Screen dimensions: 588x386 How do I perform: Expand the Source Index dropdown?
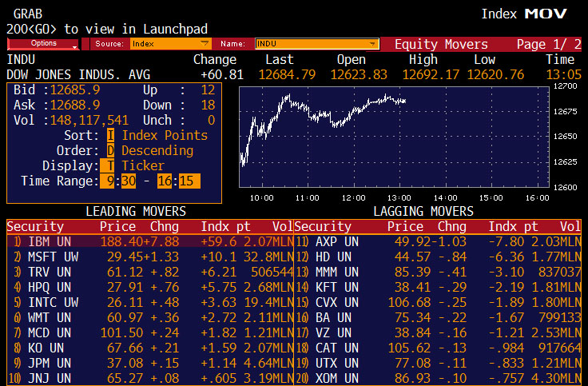tap(171, 44)
